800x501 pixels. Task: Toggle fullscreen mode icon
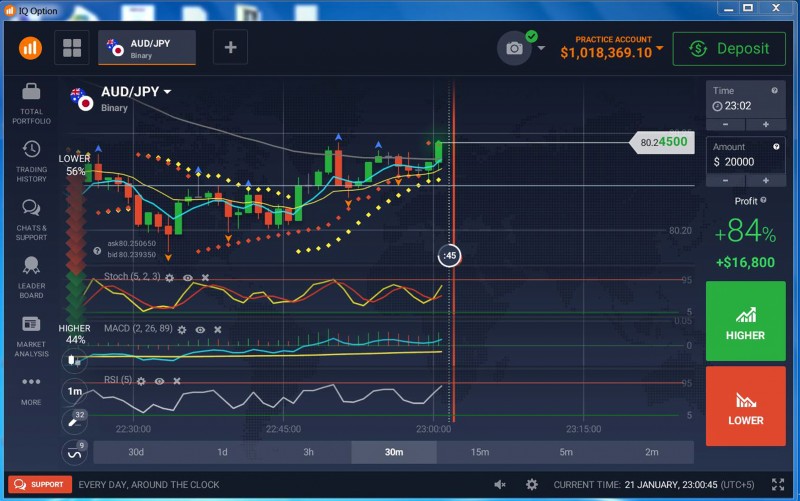[x=778, y=484]
